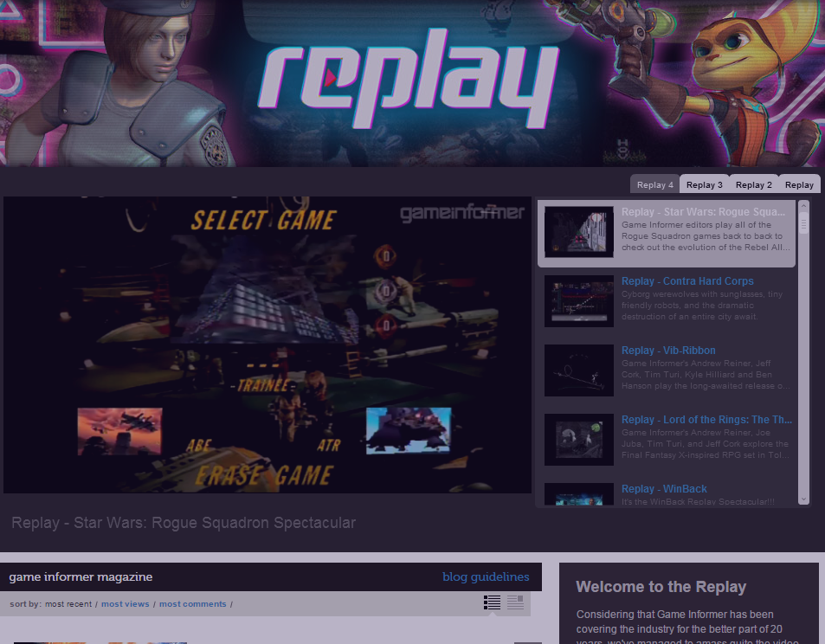
Task: Sort posts by most comments
Action: (192, 604)
